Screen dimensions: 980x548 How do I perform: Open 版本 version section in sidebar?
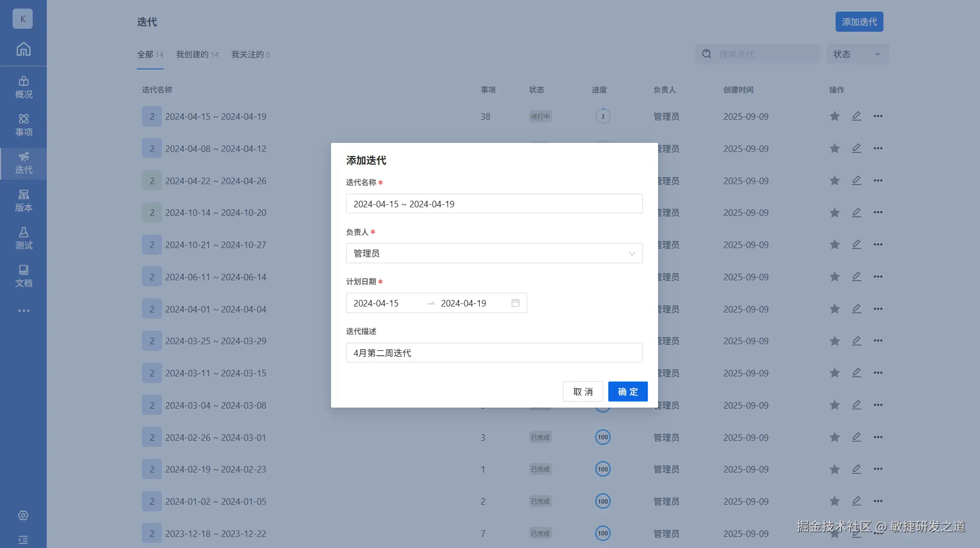coord(23,201)
